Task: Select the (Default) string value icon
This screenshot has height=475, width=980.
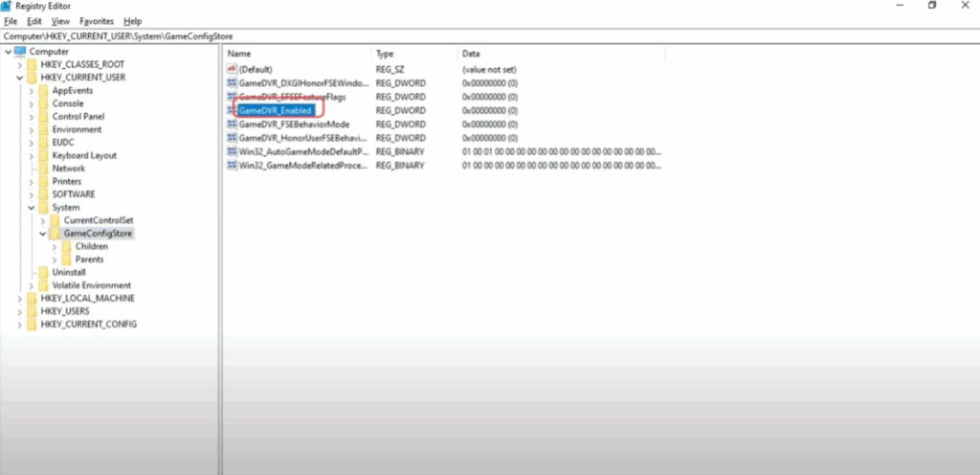Action: pyautogui.click(x=232, y=70)
